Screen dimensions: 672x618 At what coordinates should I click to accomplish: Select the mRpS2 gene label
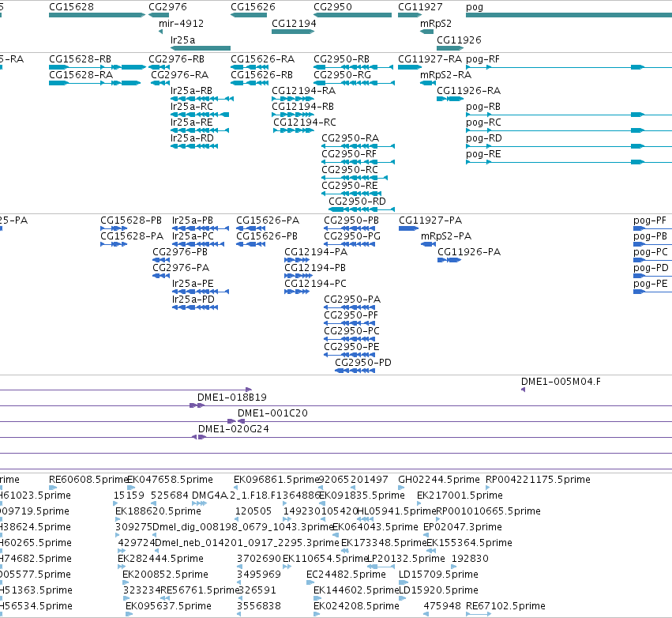tap(435, 24)
